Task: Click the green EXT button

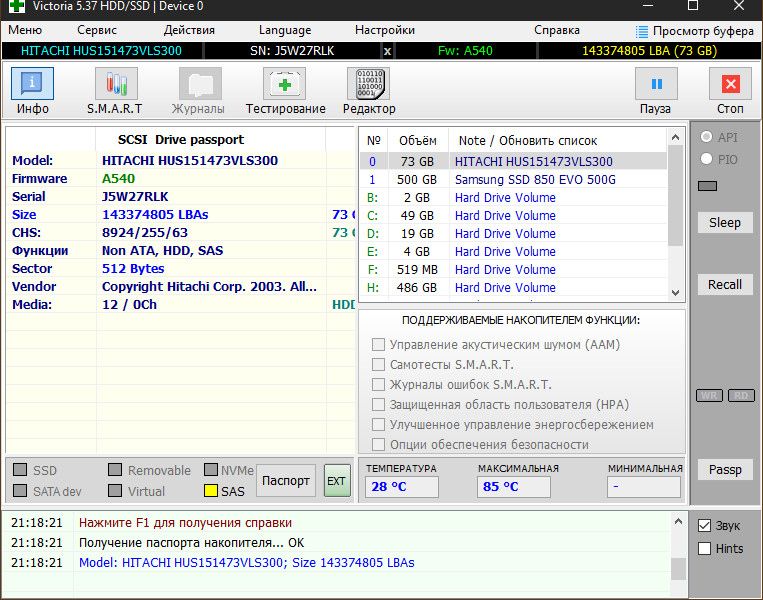Action: [x=337, y=481]
